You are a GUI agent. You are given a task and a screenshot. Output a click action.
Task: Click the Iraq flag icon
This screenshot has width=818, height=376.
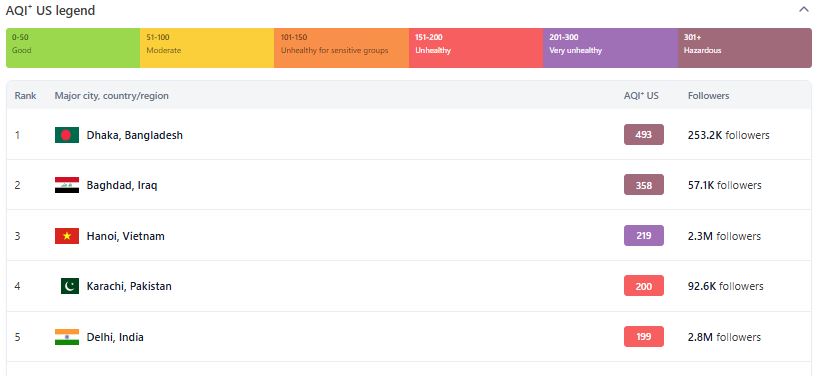[x=67, y=185]
